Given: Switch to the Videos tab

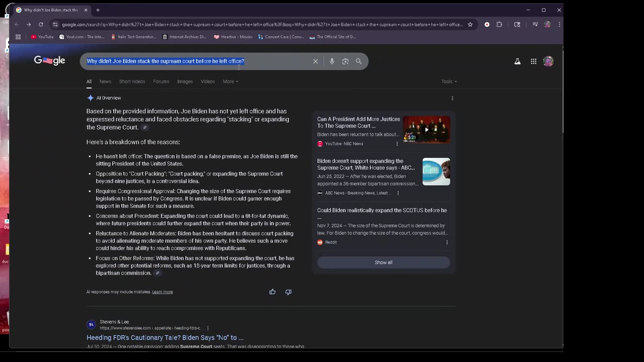Looking at the screenshot, I should pyautogui.click(x=208, y=81).
